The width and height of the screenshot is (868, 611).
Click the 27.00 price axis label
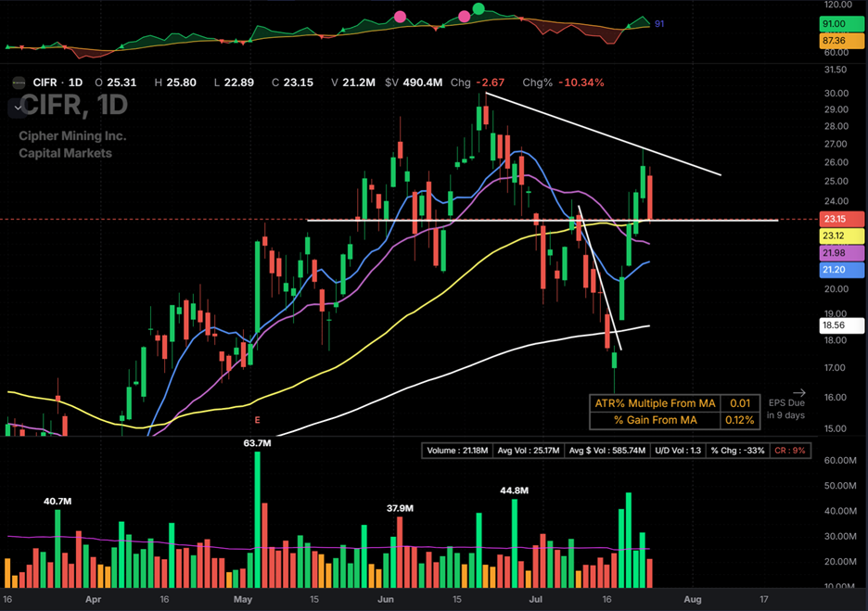[x=836, y=144]
